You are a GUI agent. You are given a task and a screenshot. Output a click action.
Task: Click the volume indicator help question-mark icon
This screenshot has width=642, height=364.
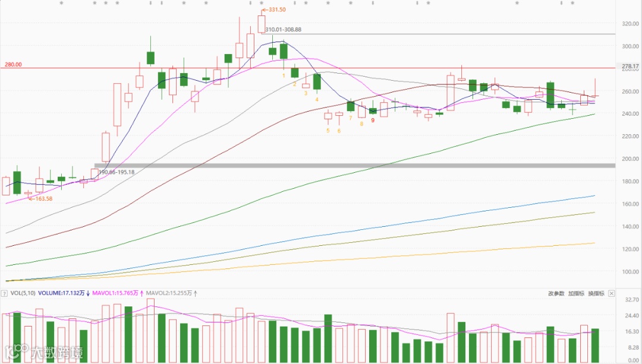(x=5, y=293)
